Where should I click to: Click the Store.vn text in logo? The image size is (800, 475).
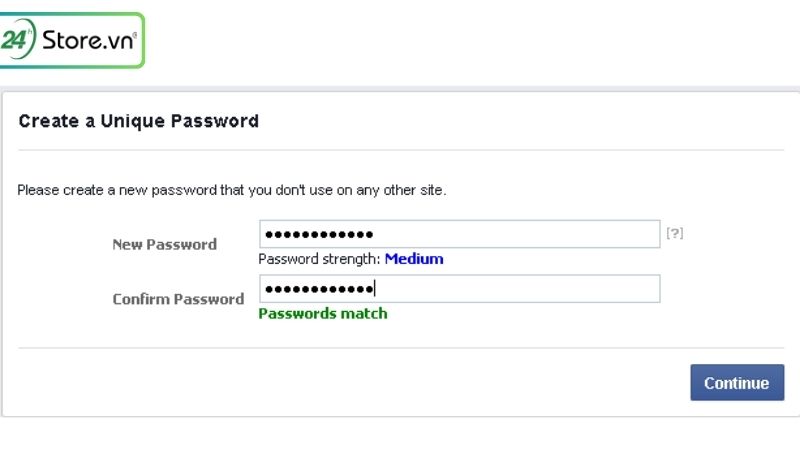pyautogui.click(x=89, y=40)
